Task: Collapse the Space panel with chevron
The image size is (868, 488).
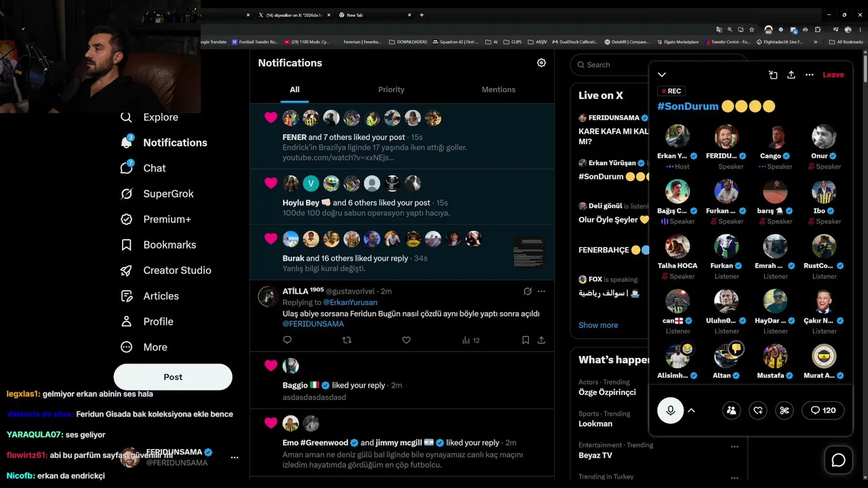Action: (x=662, y=75)
